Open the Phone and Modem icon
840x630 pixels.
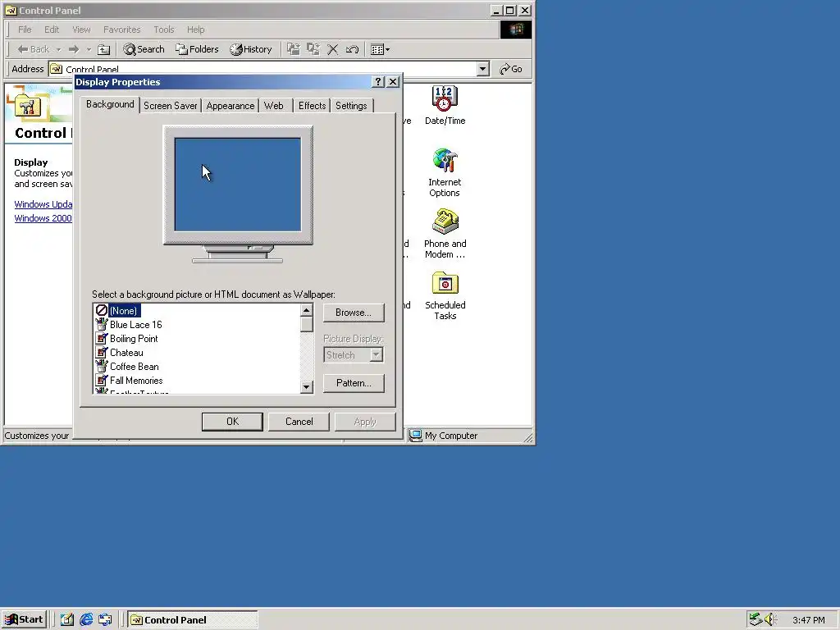(x=445, y=234)
